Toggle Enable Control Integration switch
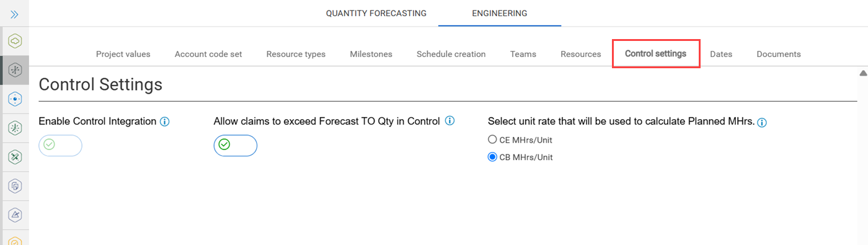868x245 pixels. point(60,145)
